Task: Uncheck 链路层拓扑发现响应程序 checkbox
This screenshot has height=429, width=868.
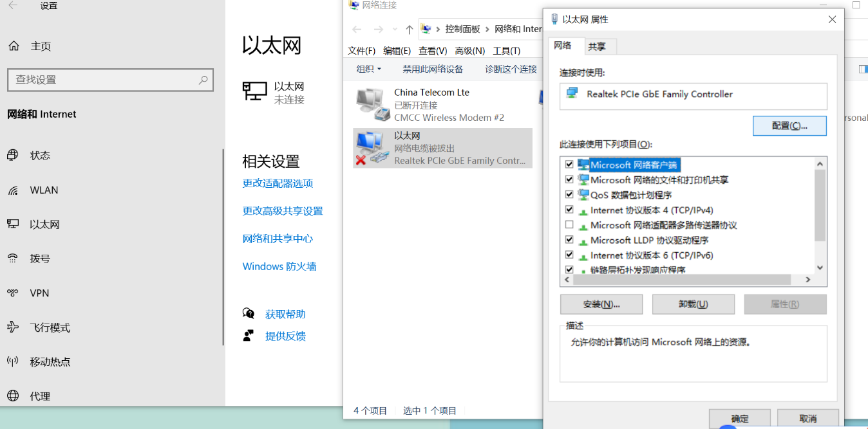Action: (x=569, y=270)
